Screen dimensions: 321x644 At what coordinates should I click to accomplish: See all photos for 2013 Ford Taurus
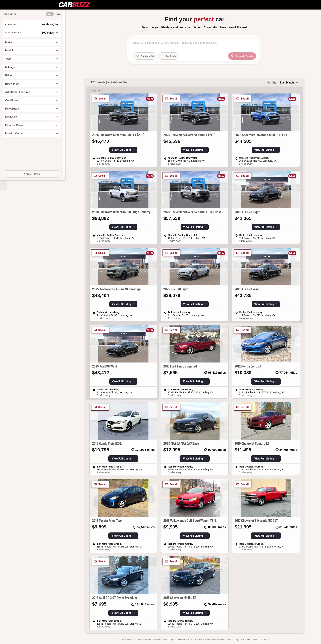tap(171, 330)
